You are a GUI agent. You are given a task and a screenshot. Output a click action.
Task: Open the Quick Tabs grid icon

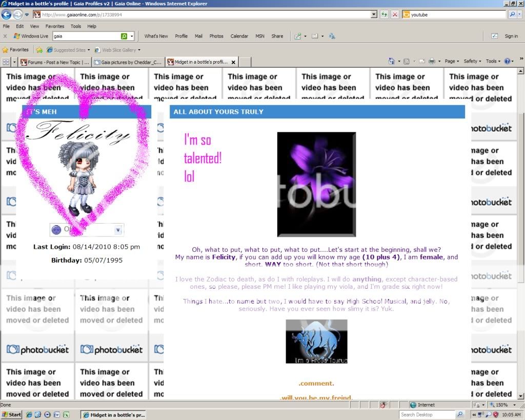pyautogui.click(x=6, y=62)
